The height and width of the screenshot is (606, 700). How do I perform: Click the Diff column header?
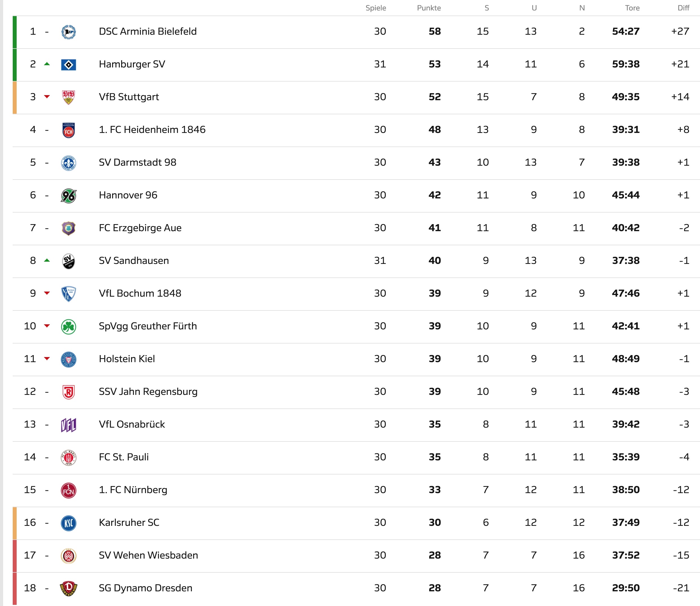point(683,8)
